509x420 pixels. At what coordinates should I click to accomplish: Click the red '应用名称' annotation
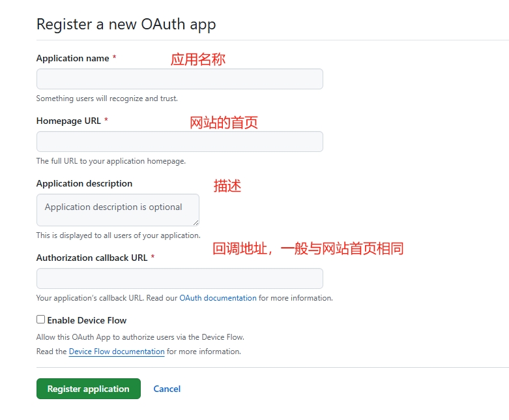(x=197, y=59)
